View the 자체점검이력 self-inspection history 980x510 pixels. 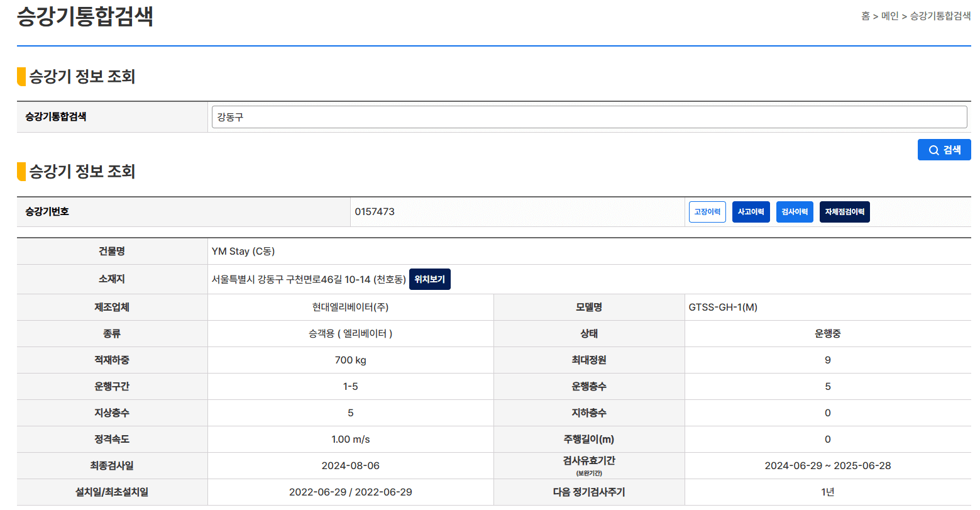click(x=844, y=211)
